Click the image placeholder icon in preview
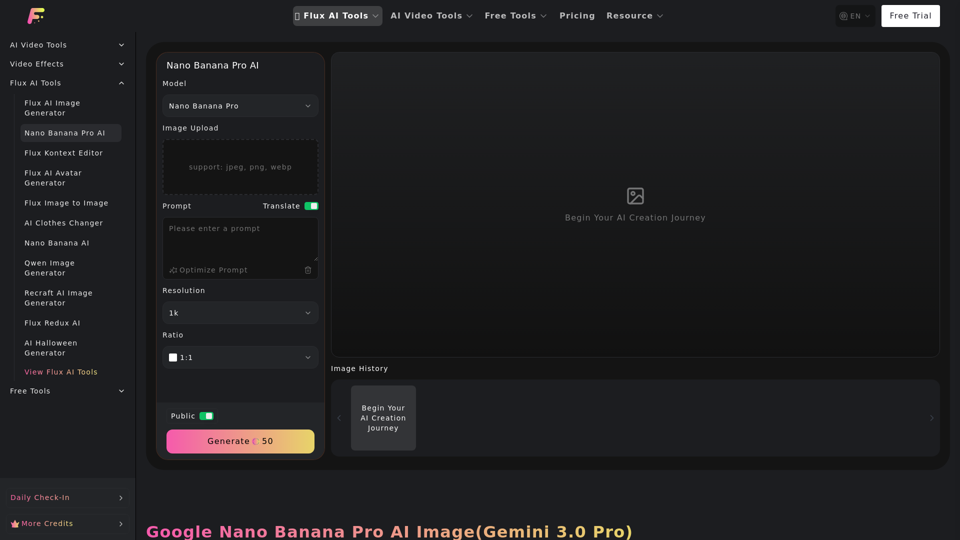This screenshot has height=540, width=960. point(635,196)
